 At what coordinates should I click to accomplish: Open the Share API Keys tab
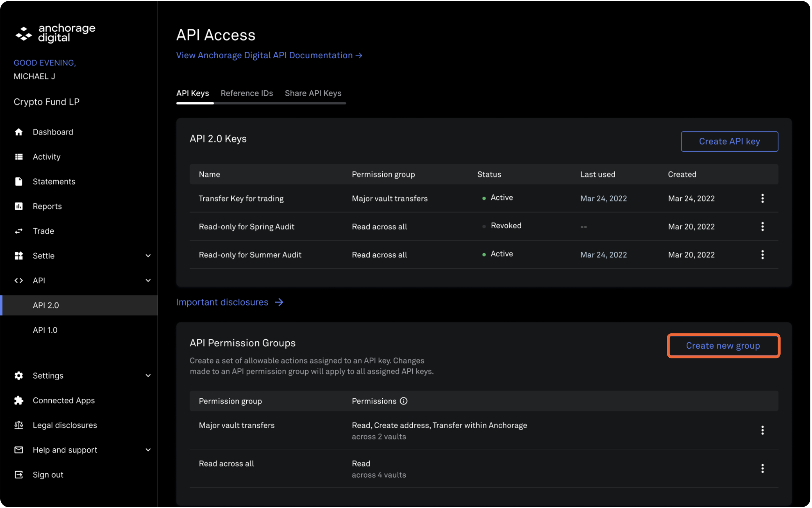pyautogui.click(x=313, y=93)
